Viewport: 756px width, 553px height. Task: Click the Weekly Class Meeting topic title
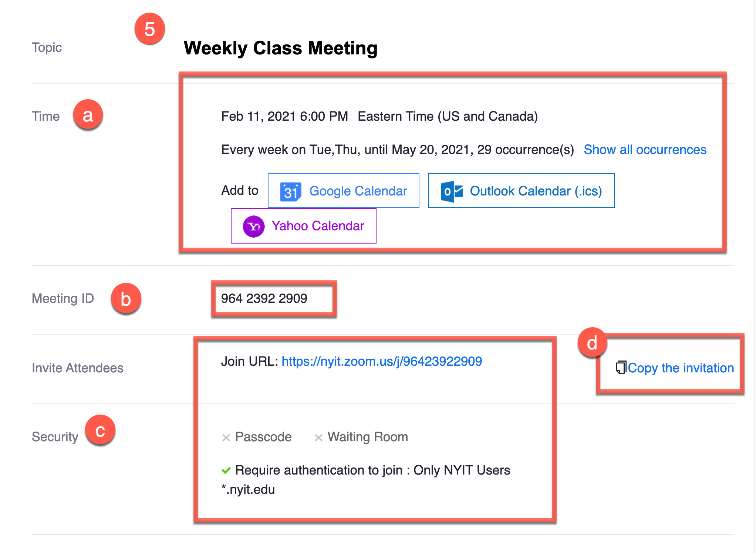[280, 48]
